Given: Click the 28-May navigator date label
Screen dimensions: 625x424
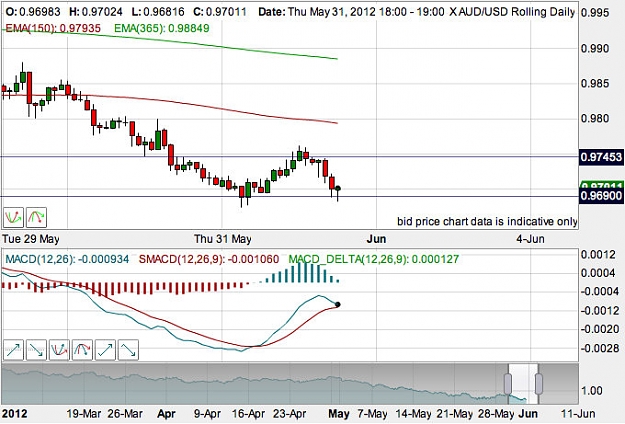Looking at the screenshot, I should click(x=496, y=414).
